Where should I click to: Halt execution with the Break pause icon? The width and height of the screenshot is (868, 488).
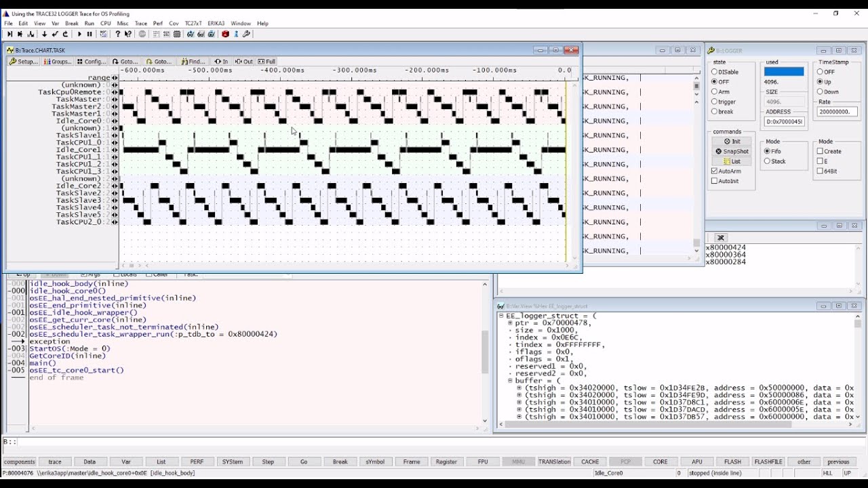point(90,34)
